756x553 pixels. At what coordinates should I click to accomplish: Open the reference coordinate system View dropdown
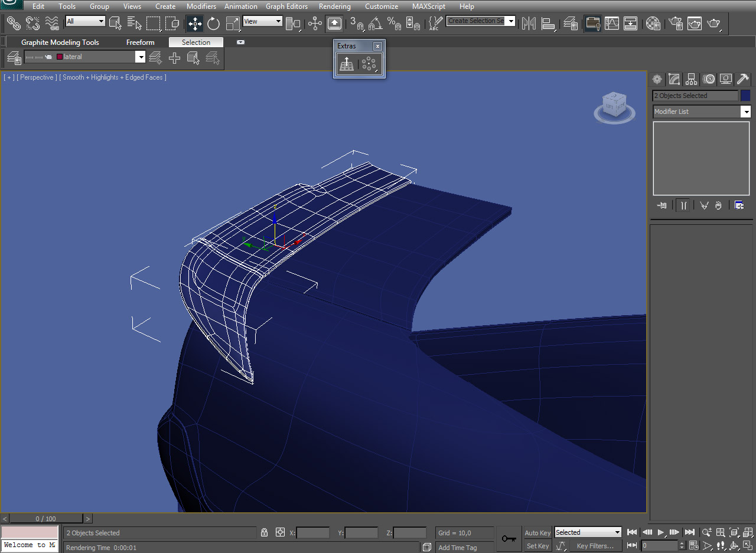[263, 21]
